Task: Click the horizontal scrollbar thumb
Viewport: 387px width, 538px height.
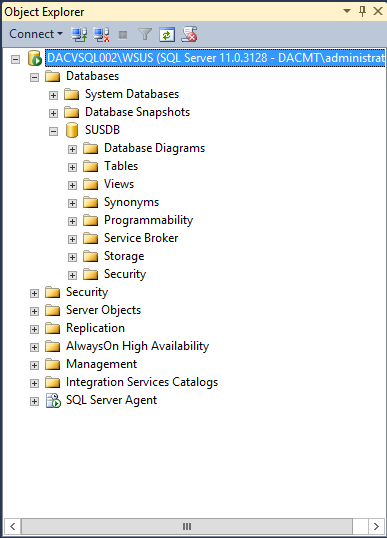Action: click(187, 526)
